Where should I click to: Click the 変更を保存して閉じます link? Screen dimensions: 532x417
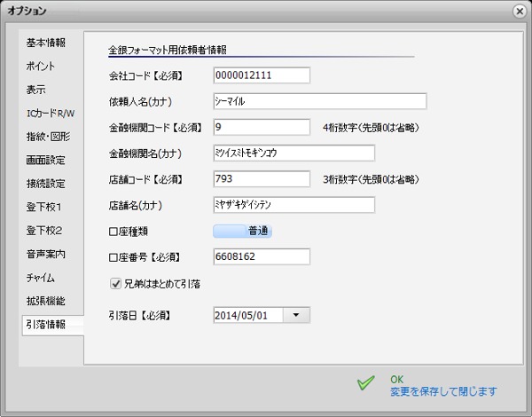[443, 391]
